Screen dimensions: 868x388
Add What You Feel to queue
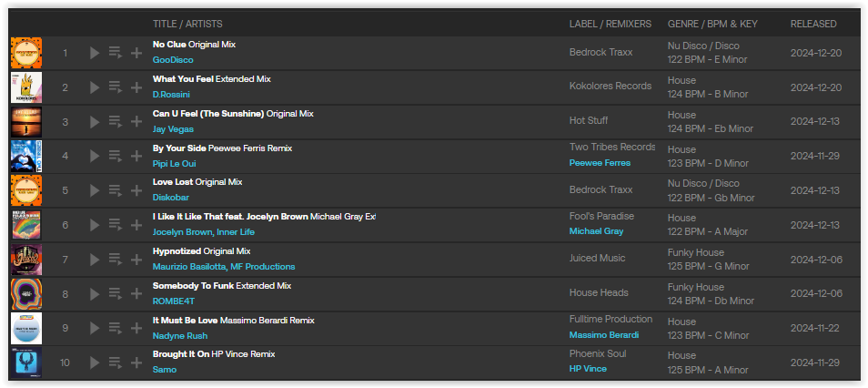(x=116, y=87)
